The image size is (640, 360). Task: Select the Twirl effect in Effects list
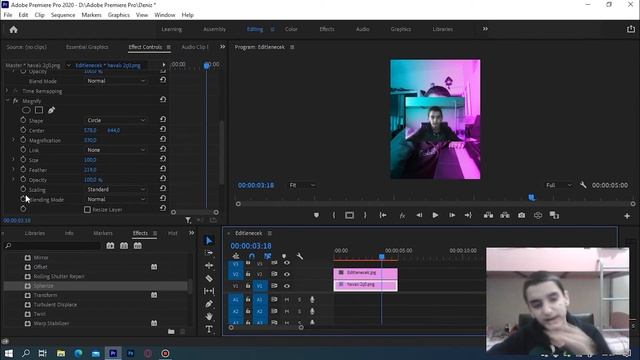click(x=40, y=314)
